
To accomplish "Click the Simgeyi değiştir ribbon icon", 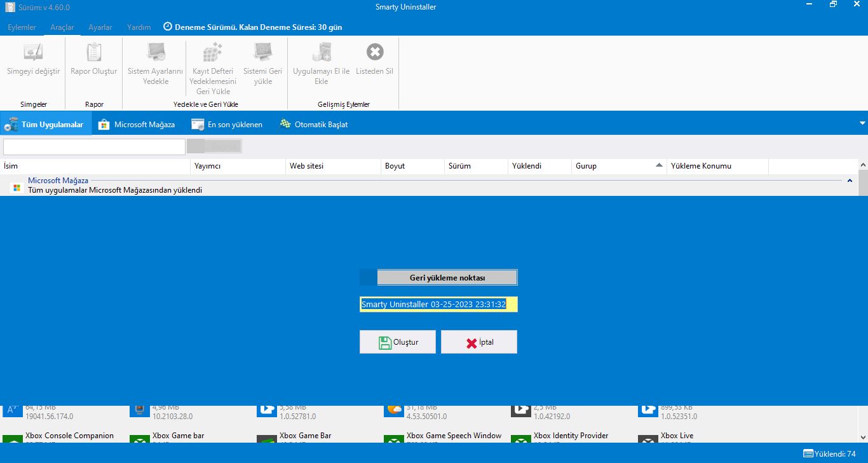I will (x=33, y=52).
